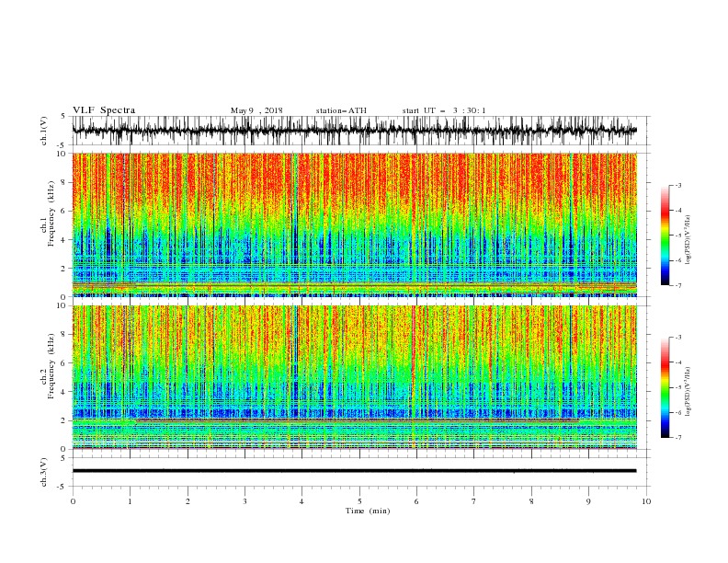Click the time axis tick label "7"
The width and height of the screenshot is (728, 563).
474,501
